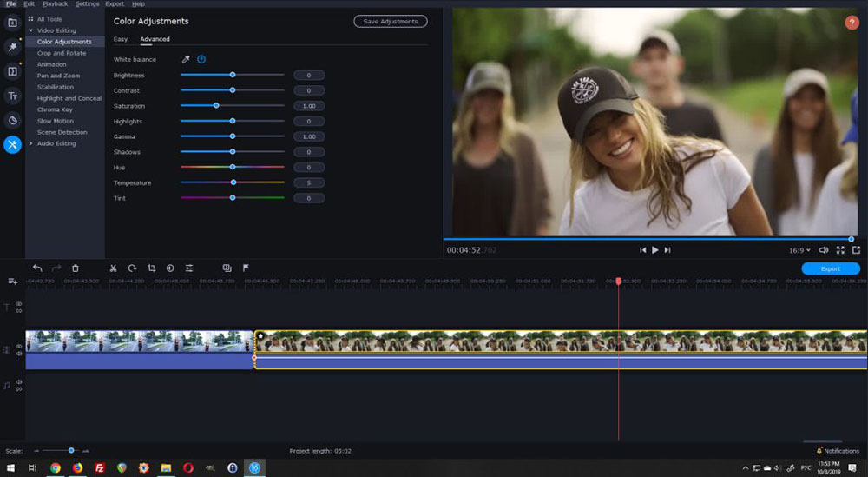The image size is (868, 477).
Task: Select the More Tools sidebar icon
Action: pos(12,144)
